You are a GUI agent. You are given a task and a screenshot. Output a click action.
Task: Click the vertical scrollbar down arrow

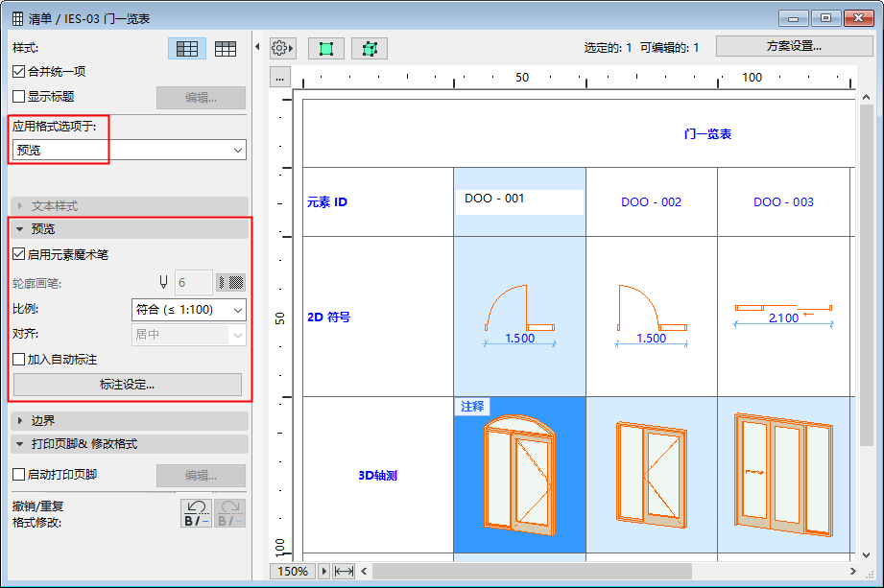867,555
